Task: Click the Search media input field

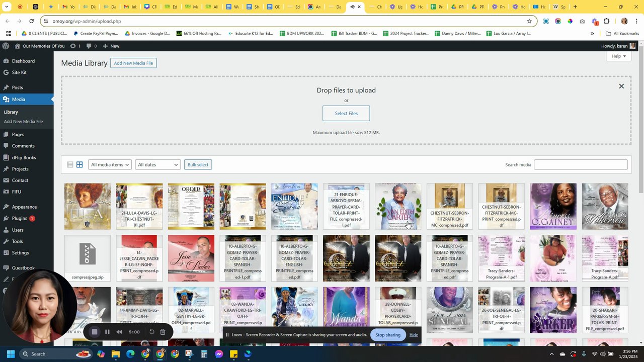Action: [x=581, y=164]
